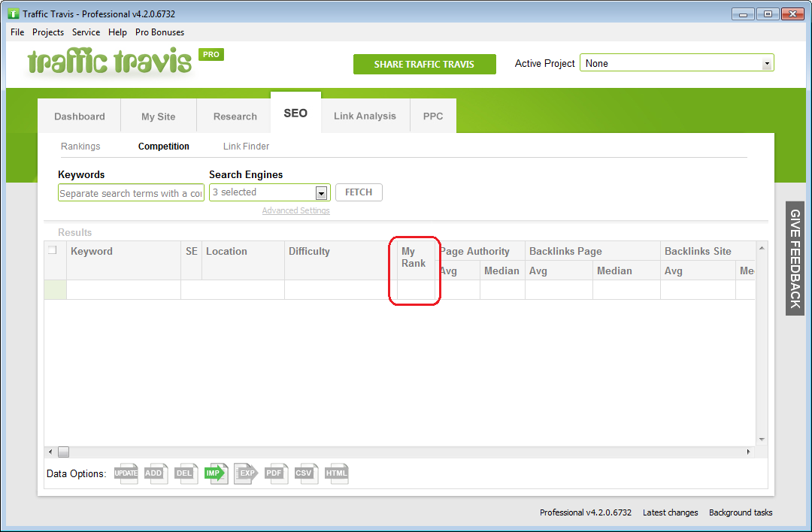Screen dimensions: 812x532
Task: Export results with the CSV icon
Action: coord(307,473)
